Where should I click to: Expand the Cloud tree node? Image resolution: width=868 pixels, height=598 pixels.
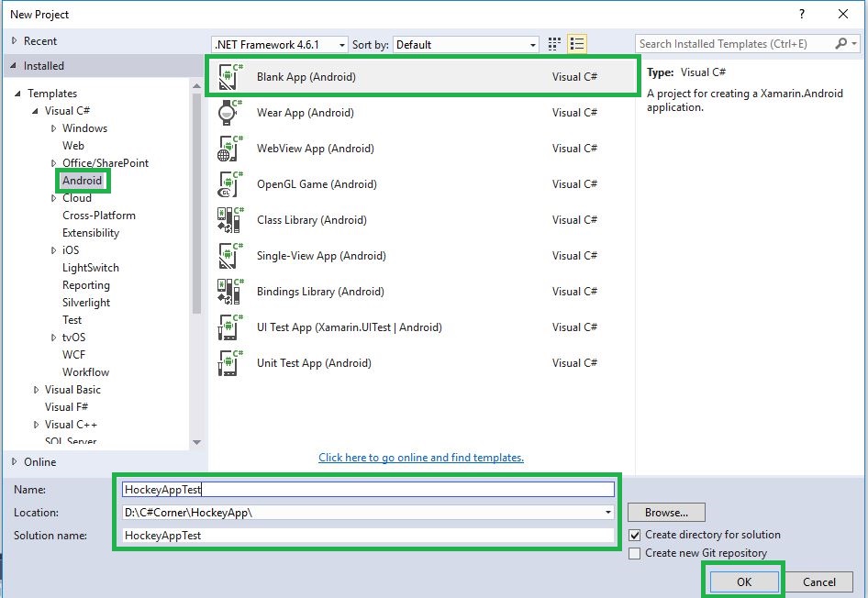(54, 198)
